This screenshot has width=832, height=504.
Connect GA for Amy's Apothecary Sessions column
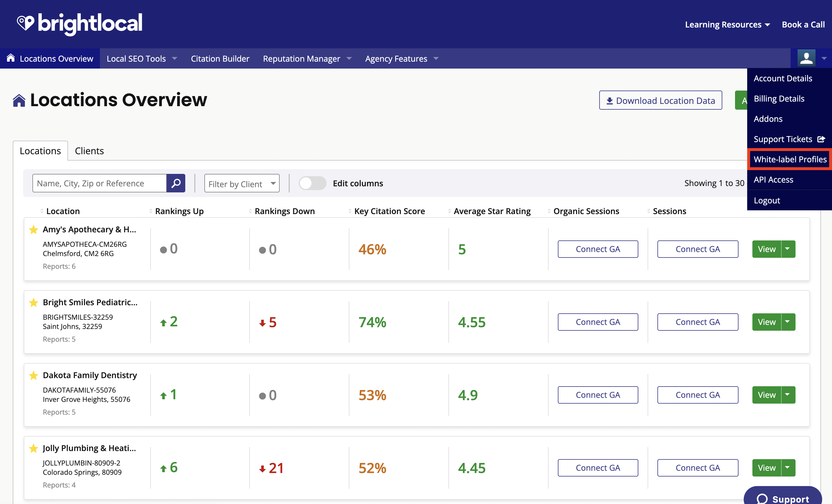[698, 249]
